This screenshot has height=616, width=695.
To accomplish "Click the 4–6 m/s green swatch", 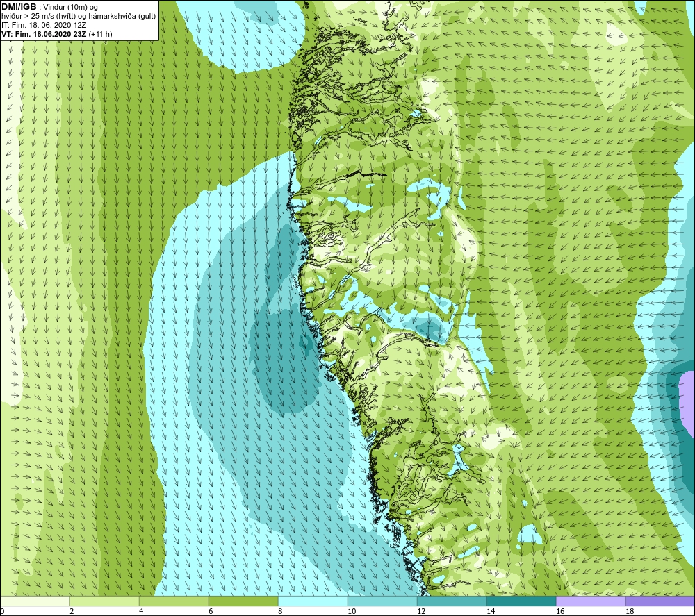I will pos(174,601).
